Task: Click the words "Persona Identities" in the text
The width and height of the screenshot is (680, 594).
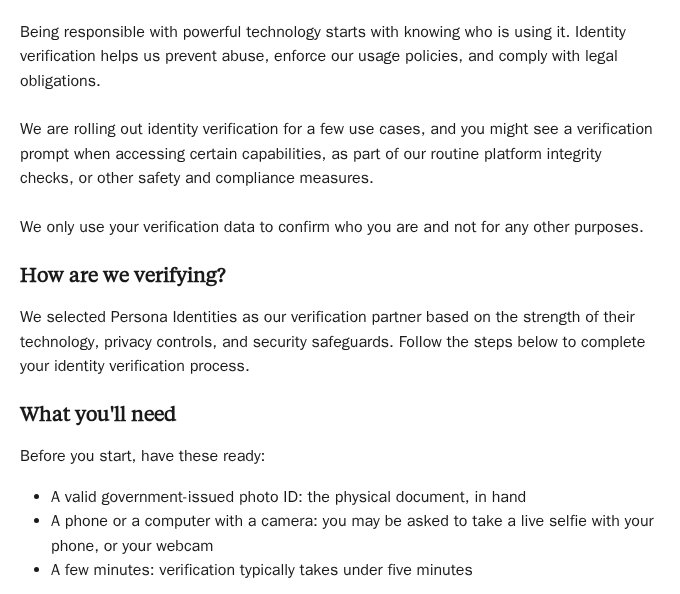Action: pos(174,317)
